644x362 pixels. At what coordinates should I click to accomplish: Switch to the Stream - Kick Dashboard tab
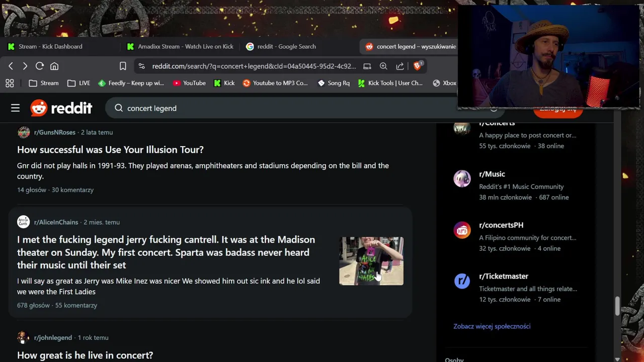tap(50, 46)
